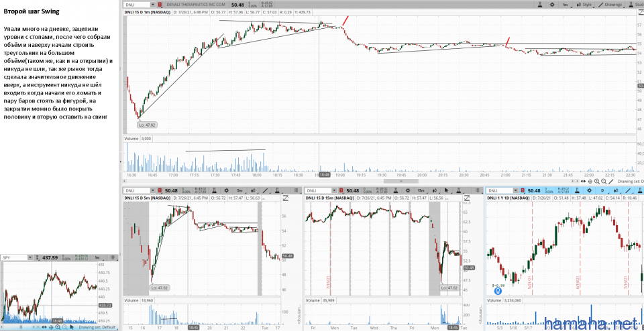Zoom out using magnifier under main chart
Screen dimensions: 644x331
tap(603, 181)
